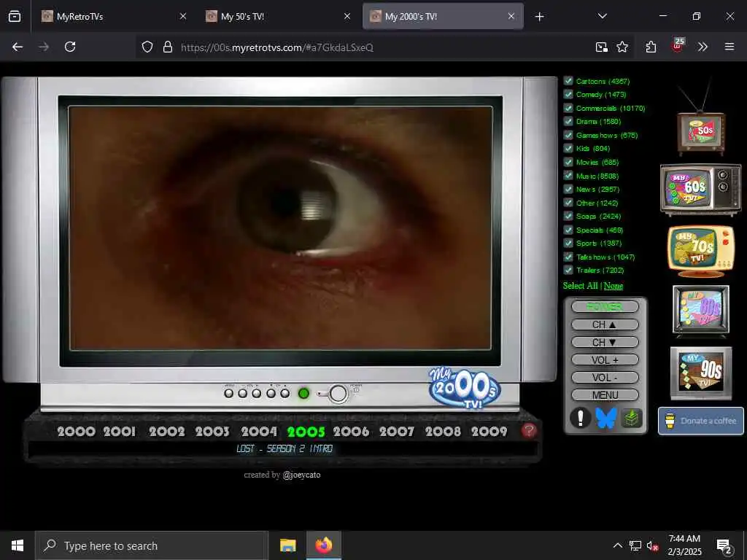747x560 pixels.
Task: Toggle the Sports checkbox
Action: [x=568, y=243]
